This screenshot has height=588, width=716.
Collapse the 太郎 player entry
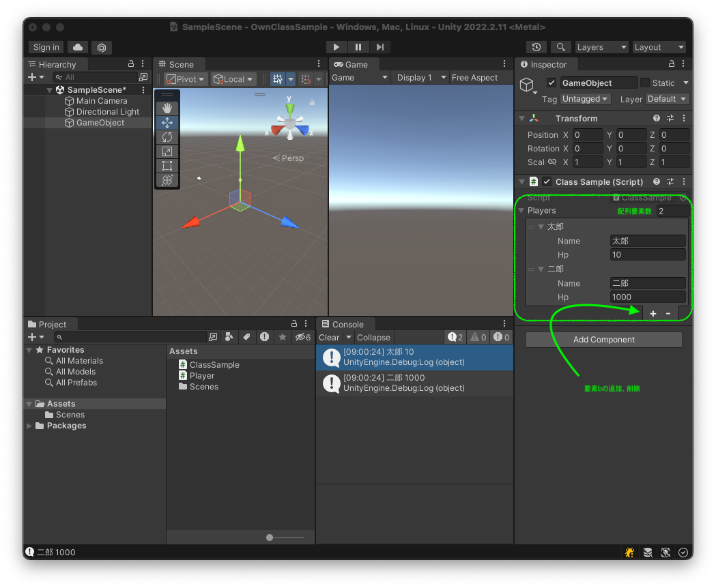pos(541,226)
